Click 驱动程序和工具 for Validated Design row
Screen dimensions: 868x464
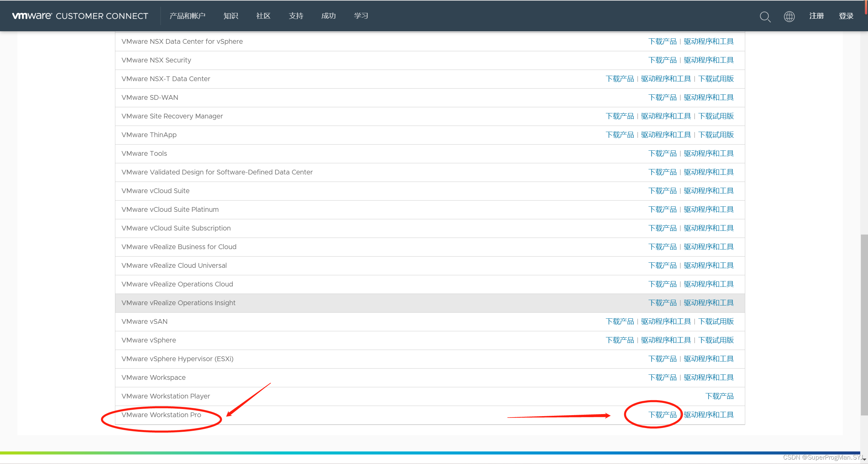pos(709,172)
